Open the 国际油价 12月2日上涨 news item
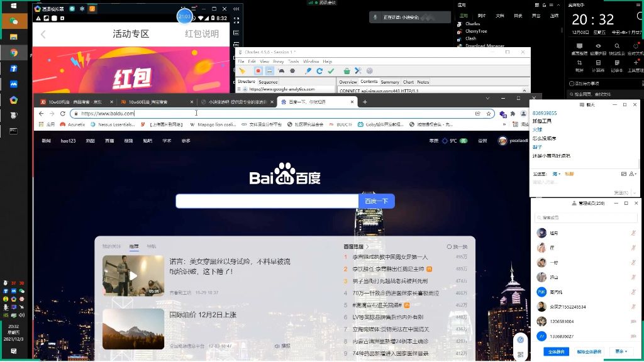 pyautogui.click(x=203, y=315)
